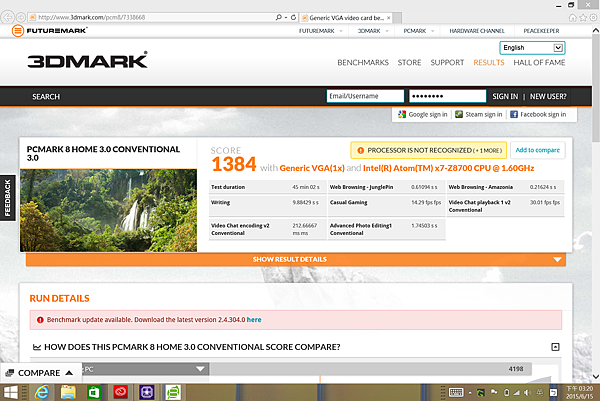Click the chart icon beside HOW DOES THIS

click(37, 347)
